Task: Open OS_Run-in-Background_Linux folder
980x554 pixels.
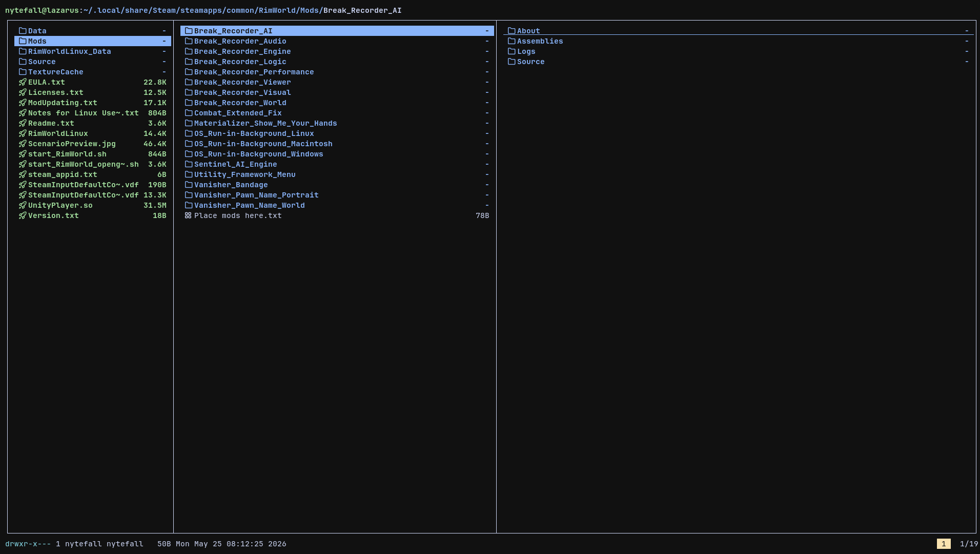Action: (x=337, y=133)
